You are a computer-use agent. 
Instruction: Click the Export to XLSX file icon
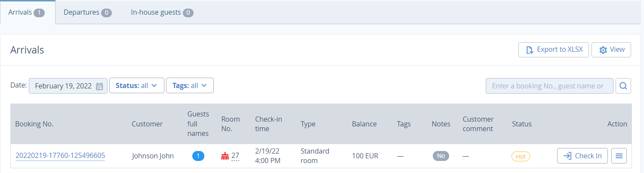point(530,50)
